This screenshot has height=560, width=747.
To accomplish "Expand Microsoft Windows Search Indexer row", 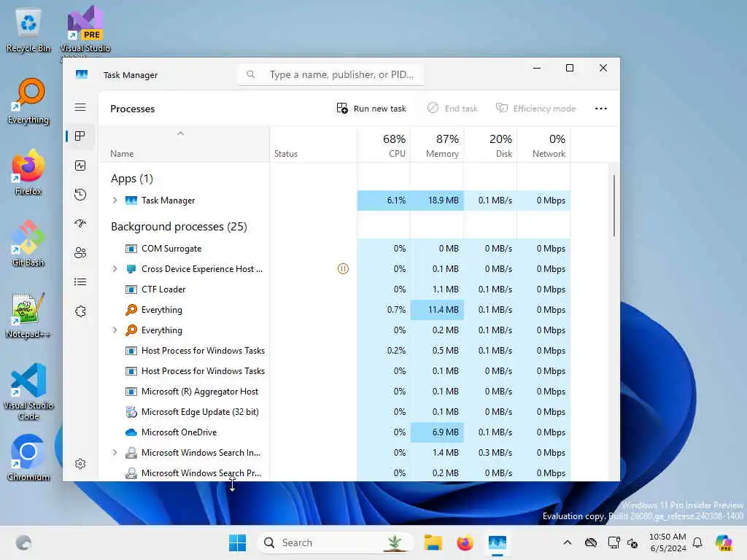I will (x=115, y=453).
